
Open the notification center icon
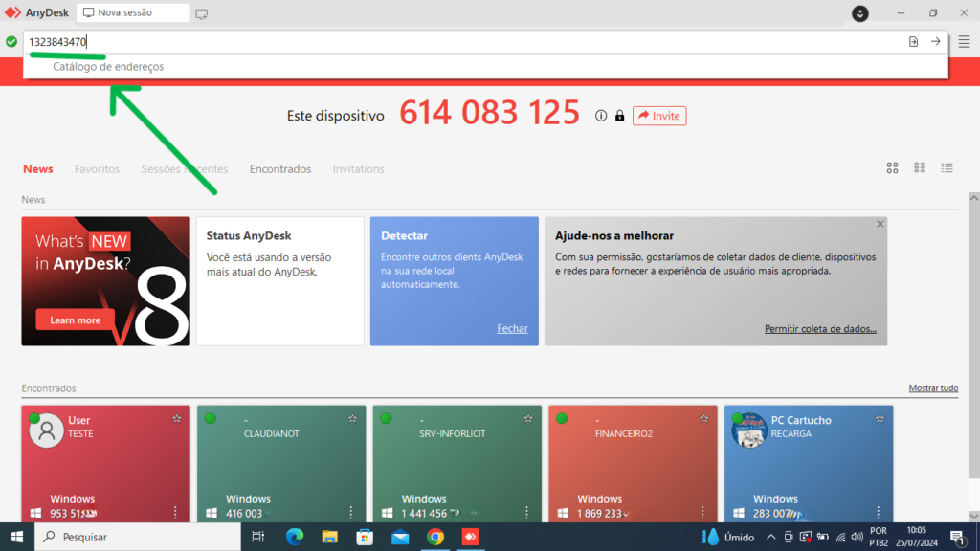(x=958, y=538)
